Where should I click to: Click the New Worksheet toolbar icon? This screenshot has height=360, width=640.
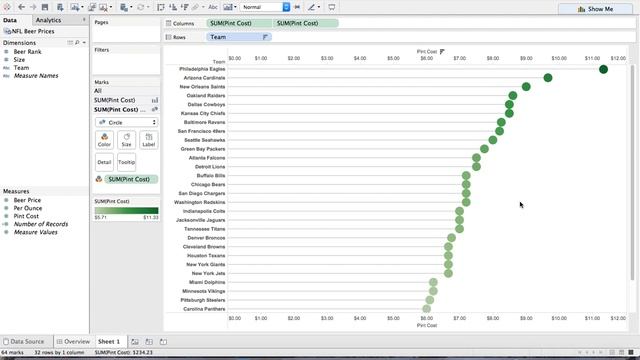[x=75, y=7]
